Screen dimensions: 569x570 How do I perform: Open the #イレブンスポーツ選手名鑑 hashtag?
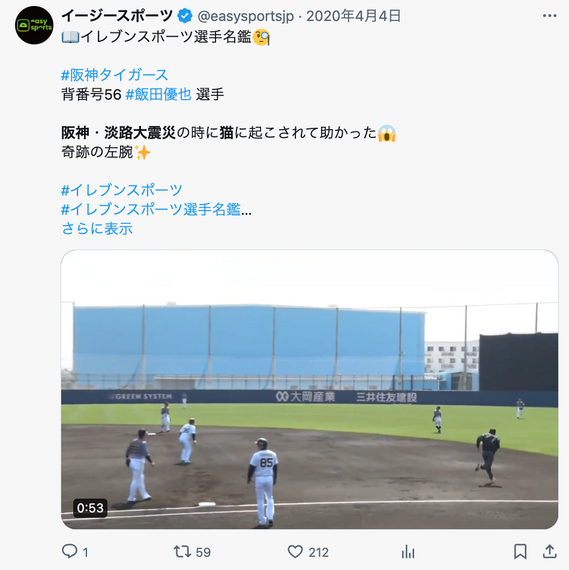tap(151, 209)
